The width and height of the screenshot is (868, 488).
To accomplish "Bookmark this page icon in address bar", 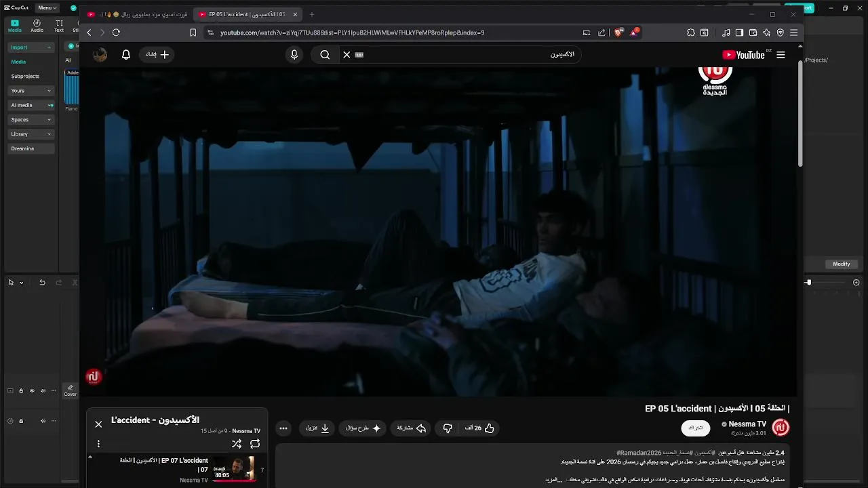I will (x=193, y=33).
